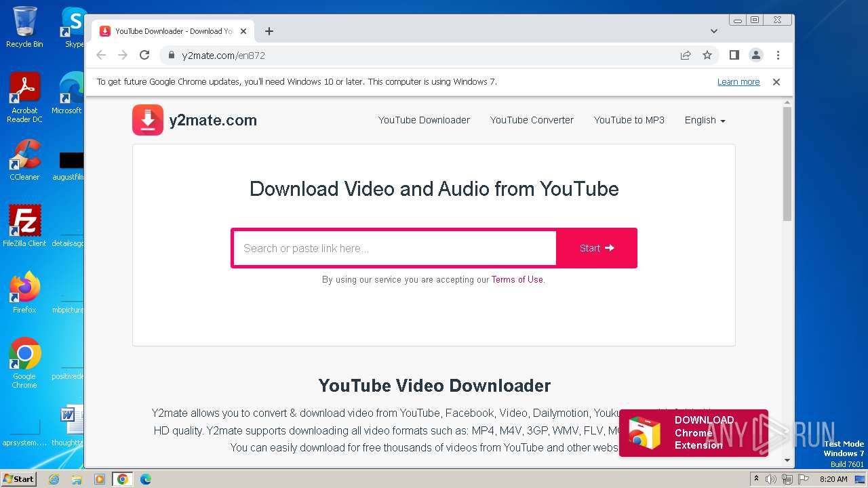Open Windows Media Player from the taskbar
868x488 pixels.
pyautogui.click(x=100, y=479)
